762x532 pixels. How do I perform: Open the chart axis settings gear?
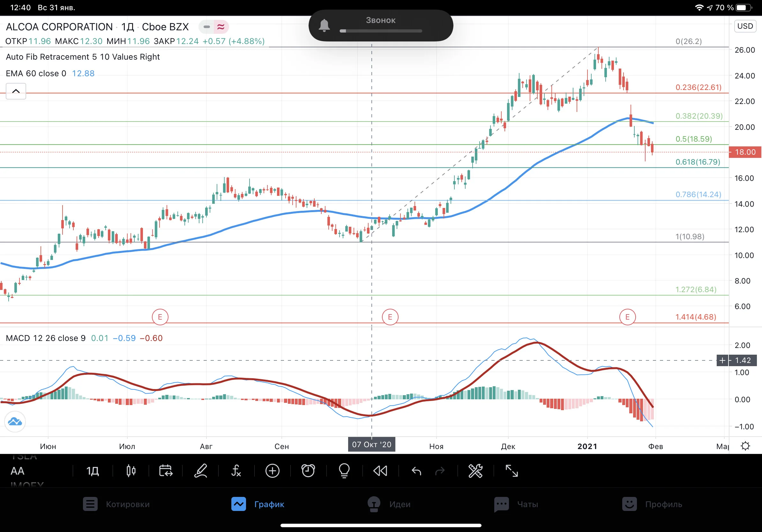coord(745,446)
